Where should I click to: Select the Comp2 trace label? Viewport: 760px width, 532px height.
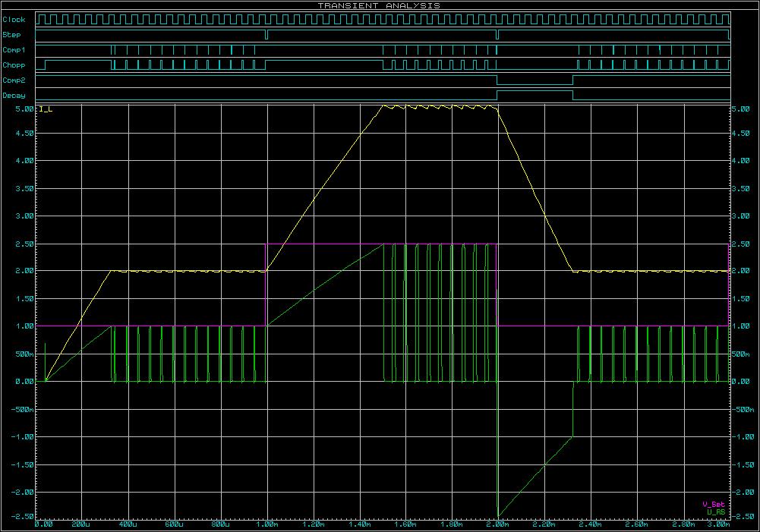(x=13, y=80)
